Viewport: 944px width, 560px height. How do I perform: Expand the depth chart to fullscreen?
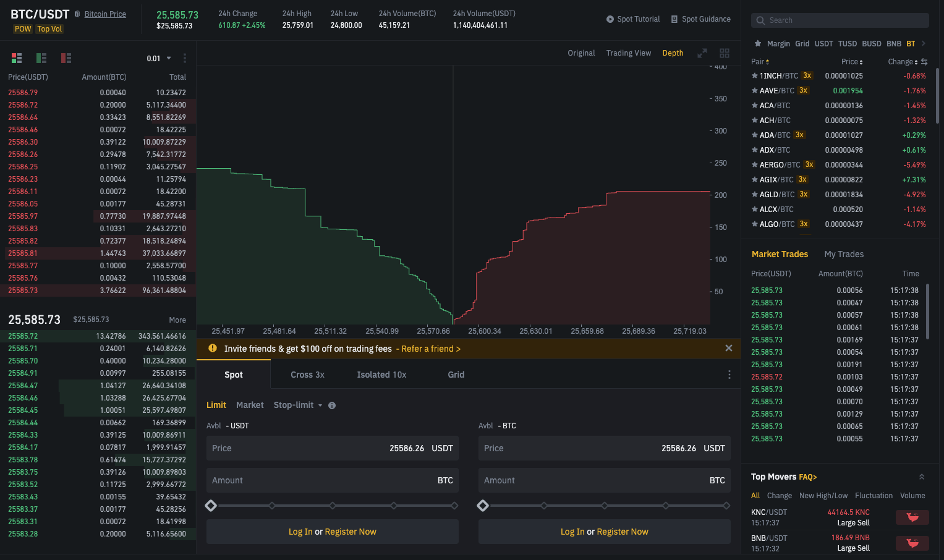coord(702,53)
